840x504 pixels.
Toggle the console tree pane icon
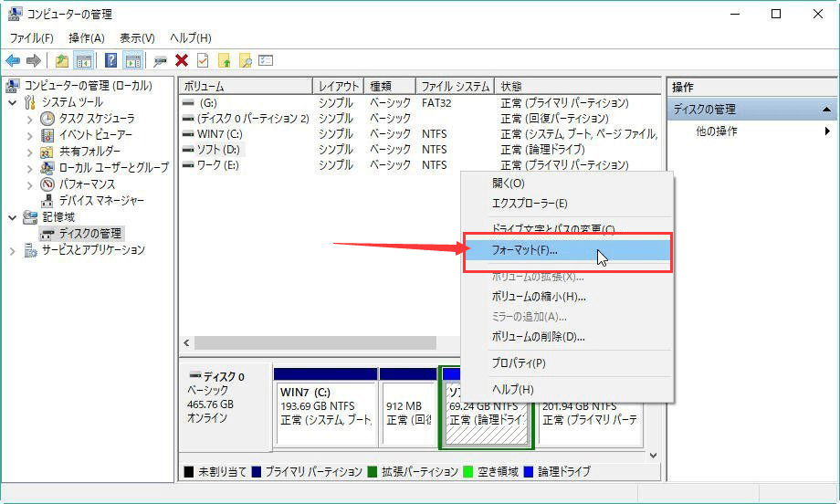84,60
